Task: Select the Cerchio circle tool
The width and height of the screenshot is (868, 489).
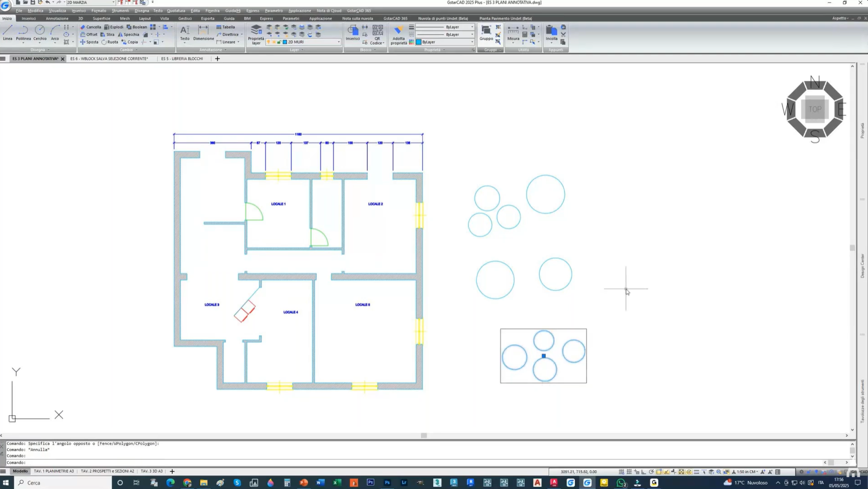Action: tap(40, 33)
